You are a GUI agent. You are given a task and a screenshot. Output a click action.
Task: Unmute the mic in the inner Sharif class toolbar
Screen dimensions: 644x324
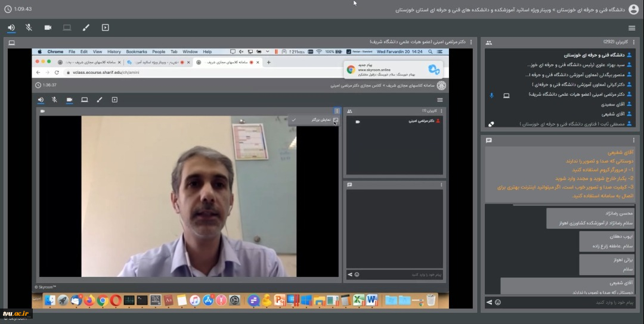coord(54,99)
